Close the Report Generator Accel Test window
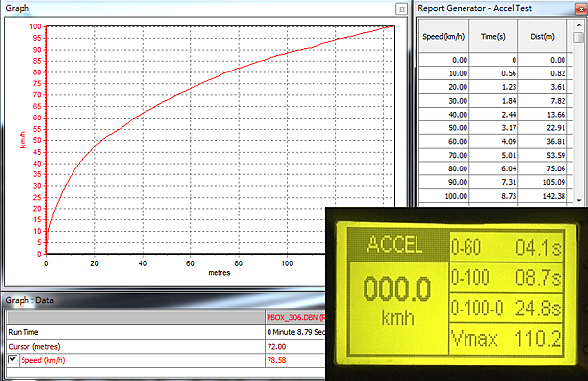The height and width of the screenshot is (381, 588). point(581,8)
